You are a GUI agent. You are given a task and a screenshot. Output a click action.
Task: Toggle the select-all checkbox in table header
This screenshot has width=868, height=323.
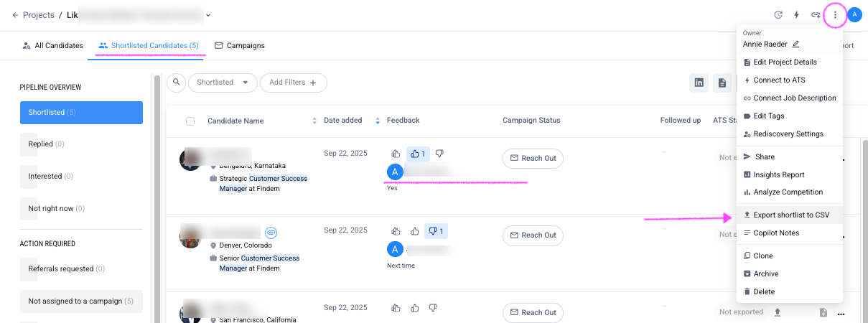pyautogui.click(x=190, y=121)
